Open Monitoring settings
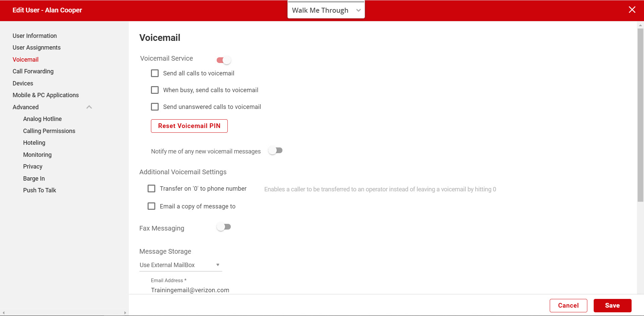 point(37,155)
